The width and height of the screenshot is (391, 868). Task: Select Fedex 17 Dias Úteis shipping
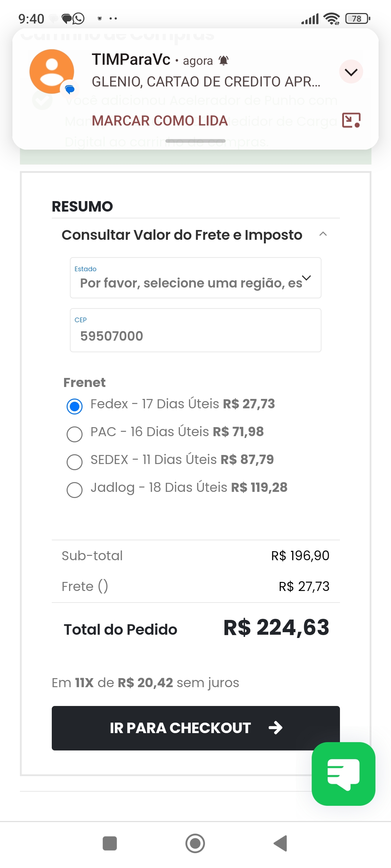coord(75,406)
